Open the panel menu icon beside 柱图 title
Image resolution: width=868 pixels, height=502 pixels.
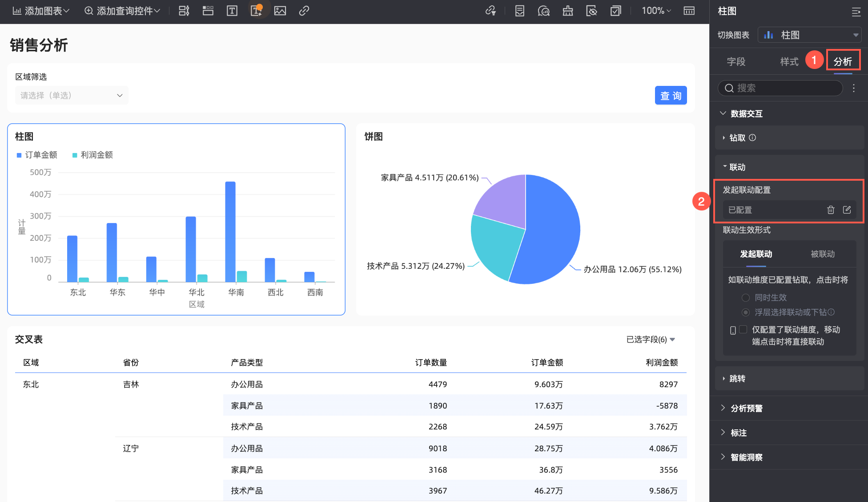tap(856, 12)
